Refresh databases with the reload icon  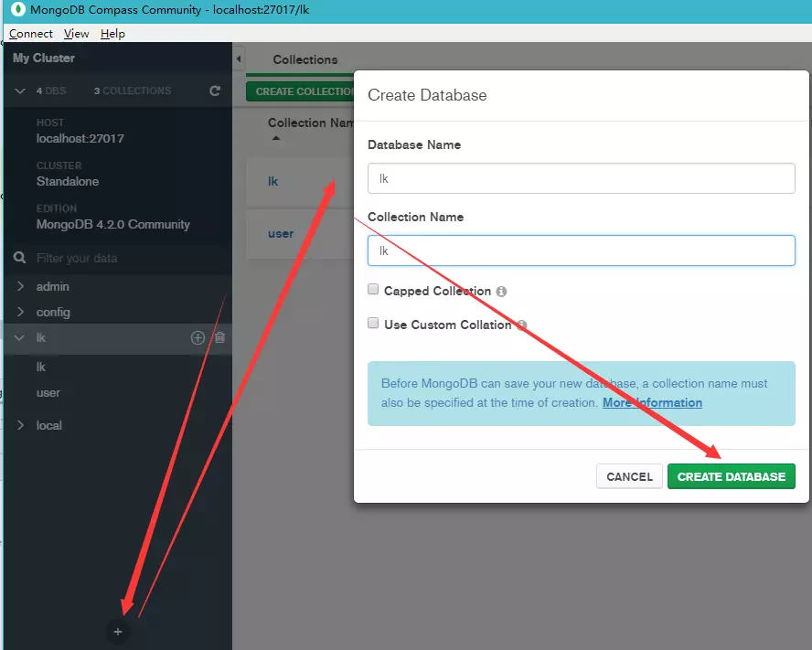pyautogui.click(x=215, y=91)
